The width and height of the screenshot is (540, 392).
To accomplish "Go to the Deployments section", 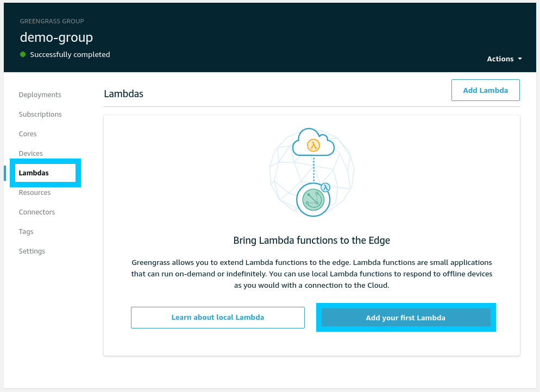I will click(x=40, y=94).
